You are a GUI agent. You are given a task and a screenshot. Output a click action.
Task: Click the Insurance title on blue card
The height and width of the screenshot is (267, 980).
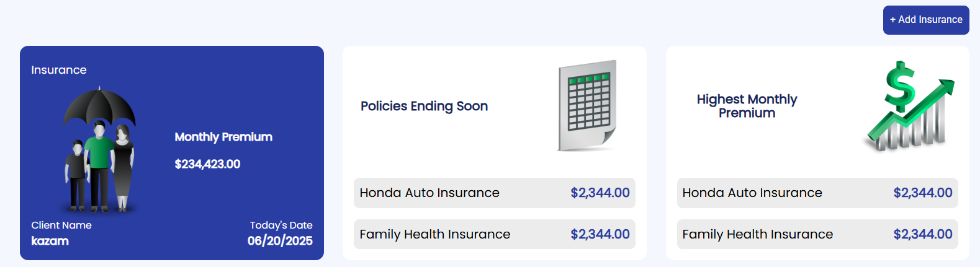tap(59, 70)
